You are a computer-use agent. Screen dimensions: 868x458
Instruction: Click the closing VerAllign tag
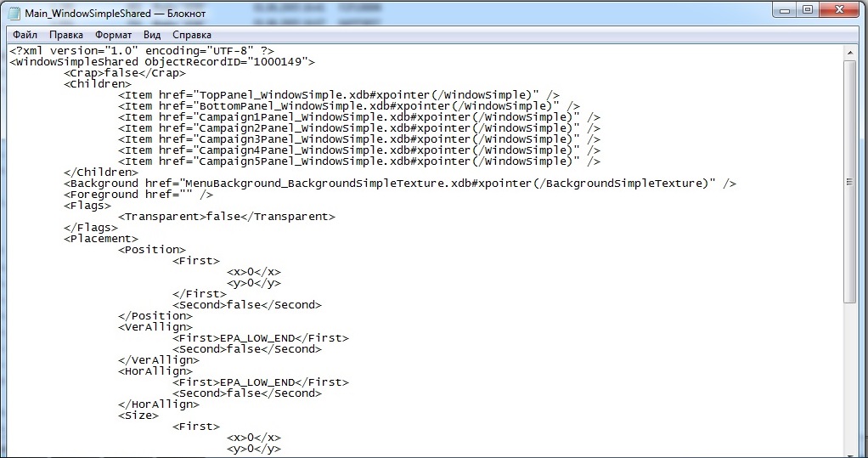point(158,360)
